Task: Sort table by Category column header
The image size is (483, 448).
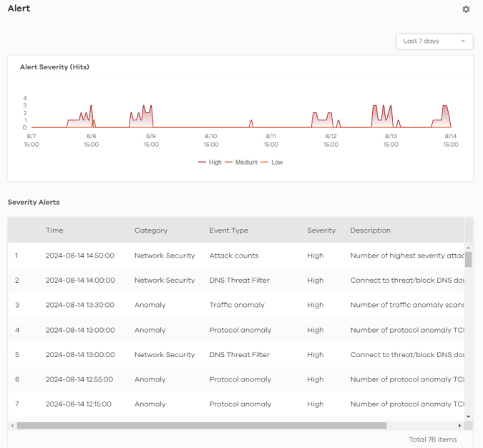Action: point(151,230)
